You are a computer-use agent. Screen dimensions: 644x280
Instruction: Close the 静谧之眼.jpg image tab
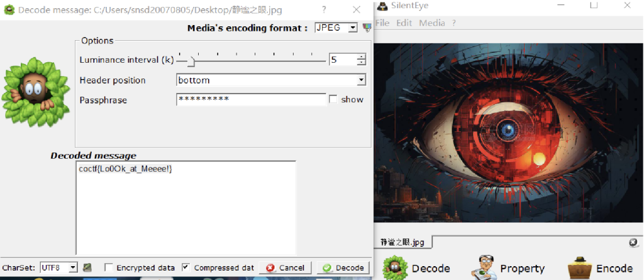[633, 242]
